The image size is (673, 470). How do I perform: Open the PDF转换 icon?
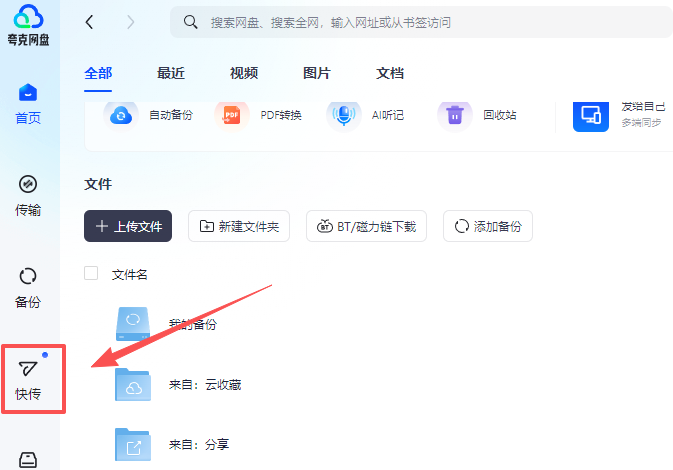pos(232,115)
